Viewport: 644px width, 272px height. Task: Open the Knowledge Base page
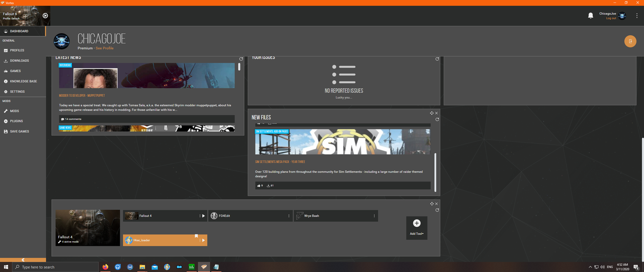23,81
